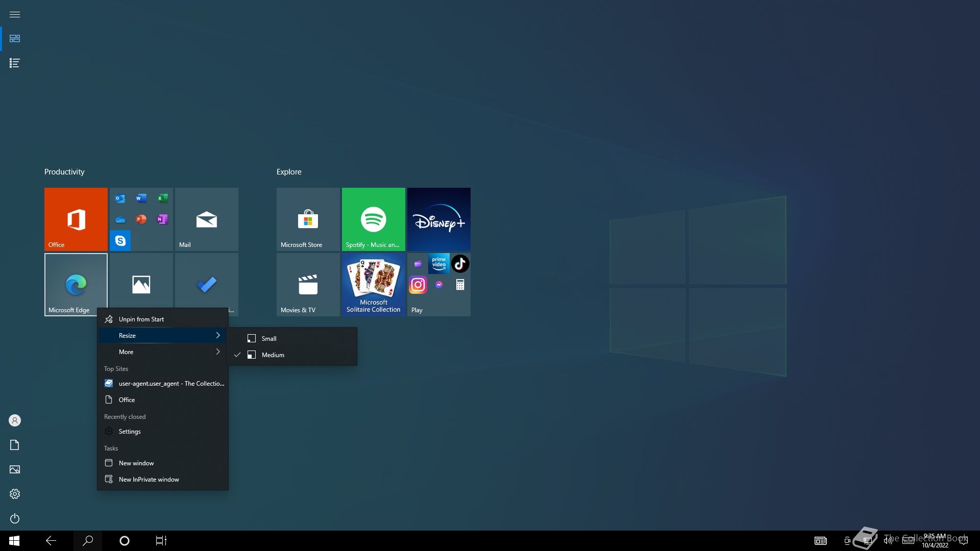Open Messenger in the Play folder

439,285
